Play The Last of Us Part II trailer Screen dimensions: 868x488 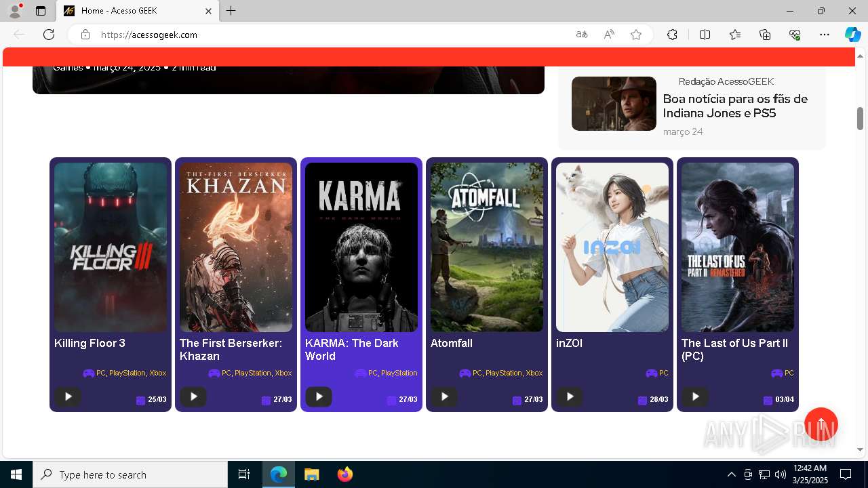pos(695,396)
